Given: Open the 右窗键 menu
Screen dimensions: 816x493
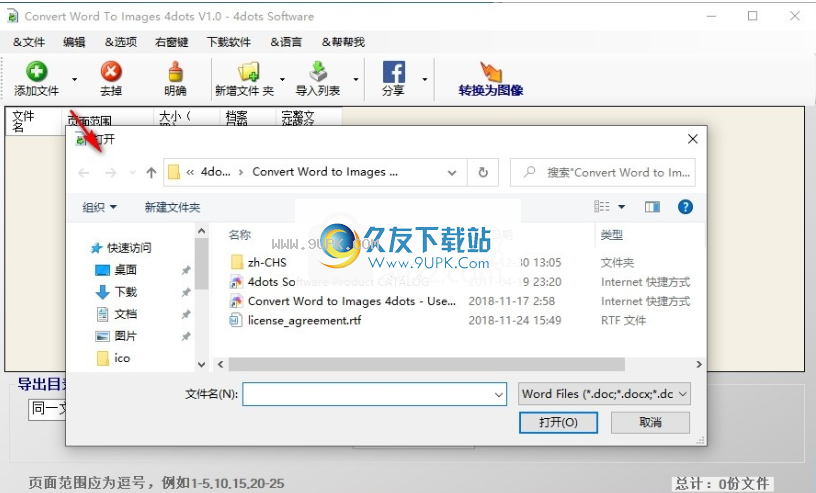Looking at the screenshot, I should click(172, 42).
